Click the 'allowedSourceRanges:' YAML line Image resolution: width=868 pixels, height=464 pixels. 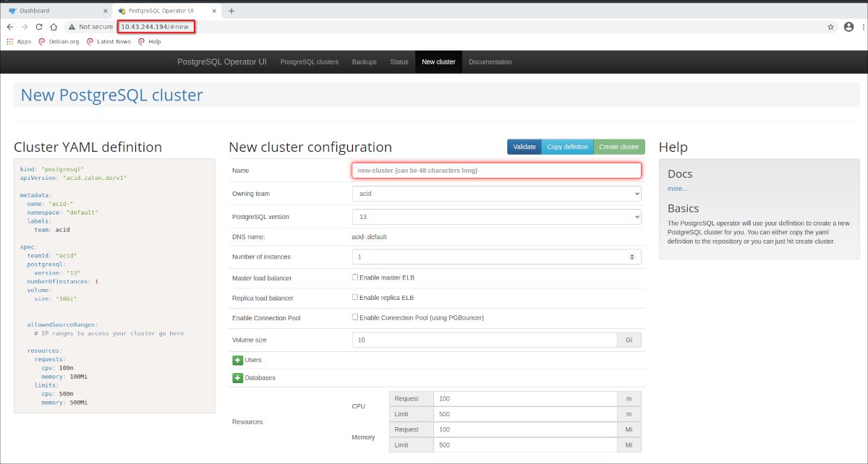click(x=62, y=325)
